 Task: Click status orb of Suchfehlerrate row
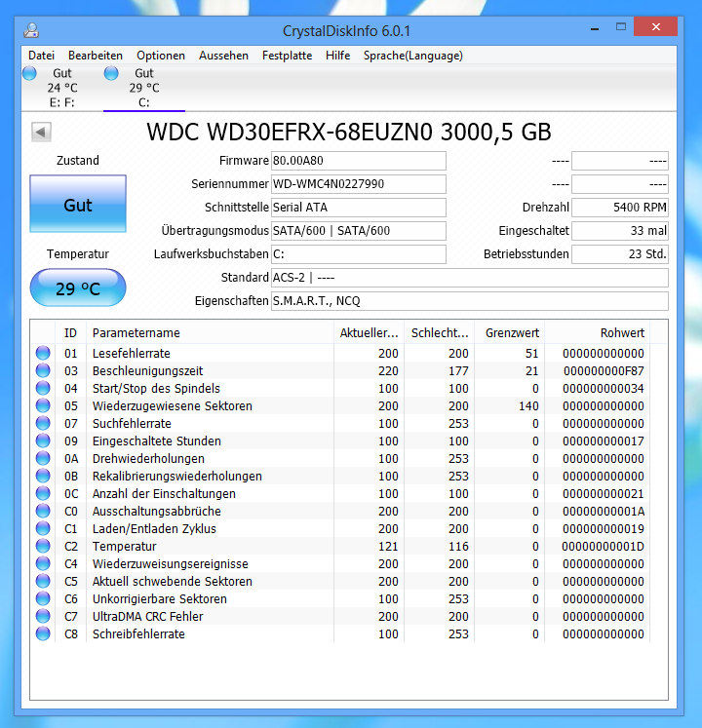(43, 423)
